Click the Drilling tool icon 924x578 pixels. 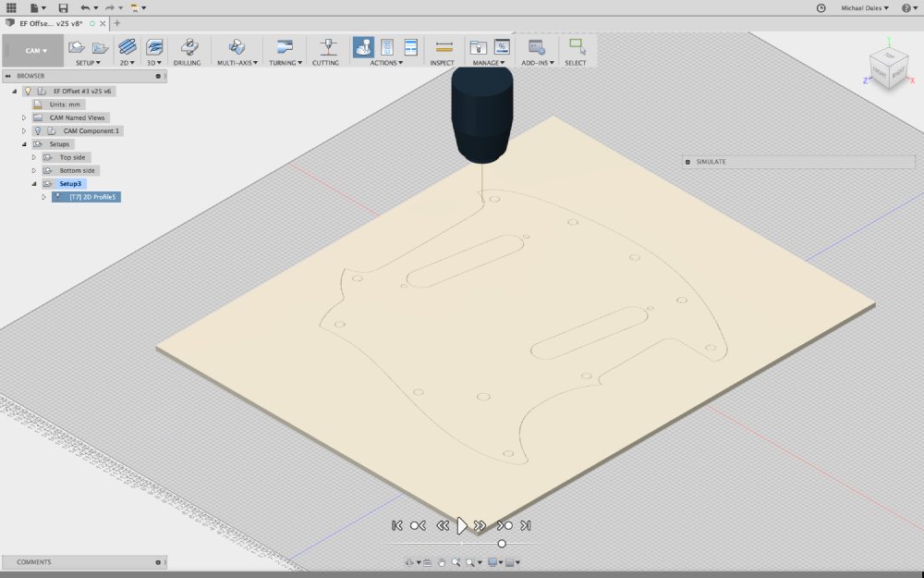click(188, 47)
